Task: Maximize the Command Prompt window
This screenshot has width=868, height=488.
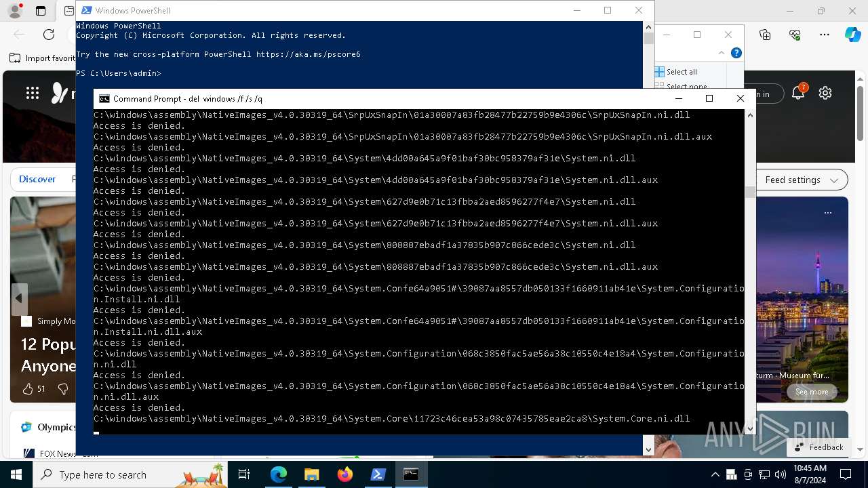Action: pyautogui.click(x=709, y=98)
